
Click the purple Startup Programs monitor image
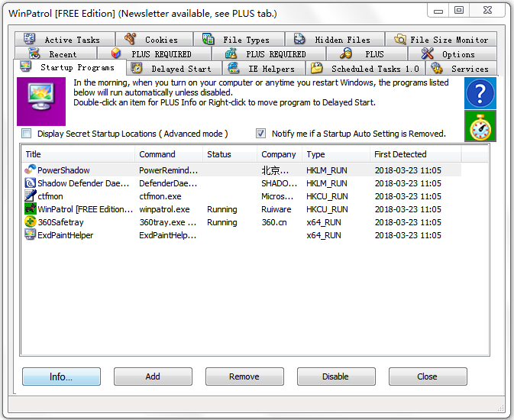tap(41, 102)
